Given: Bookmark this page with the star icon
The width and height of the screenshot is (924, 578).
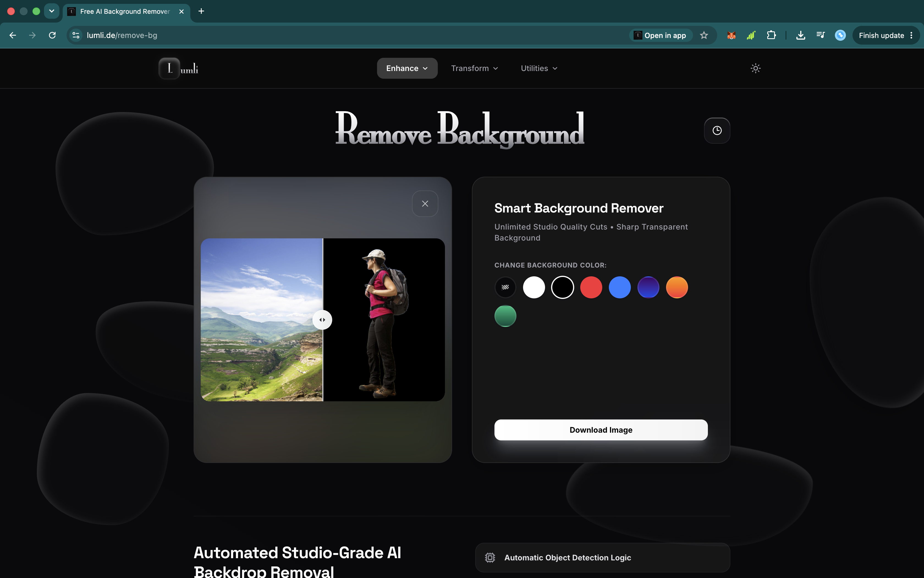Looking at the screenshot, I should click(704, 36).
